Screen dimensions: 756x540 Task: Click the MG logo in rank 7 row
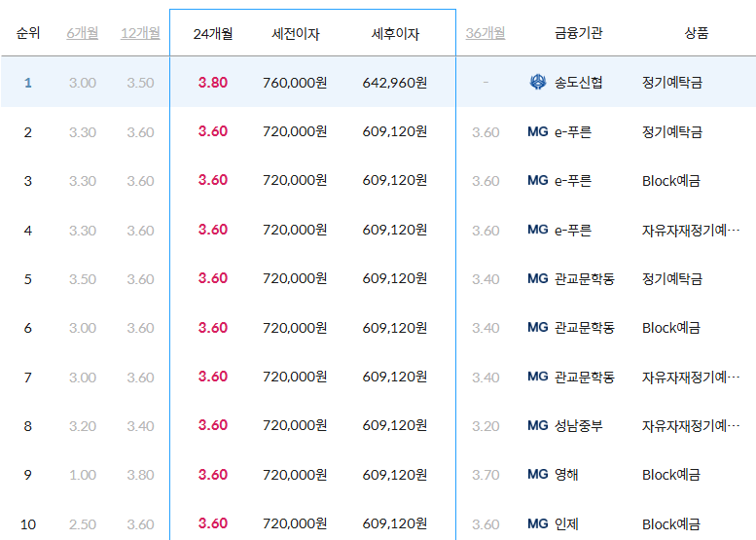click(x=538, y=377)
